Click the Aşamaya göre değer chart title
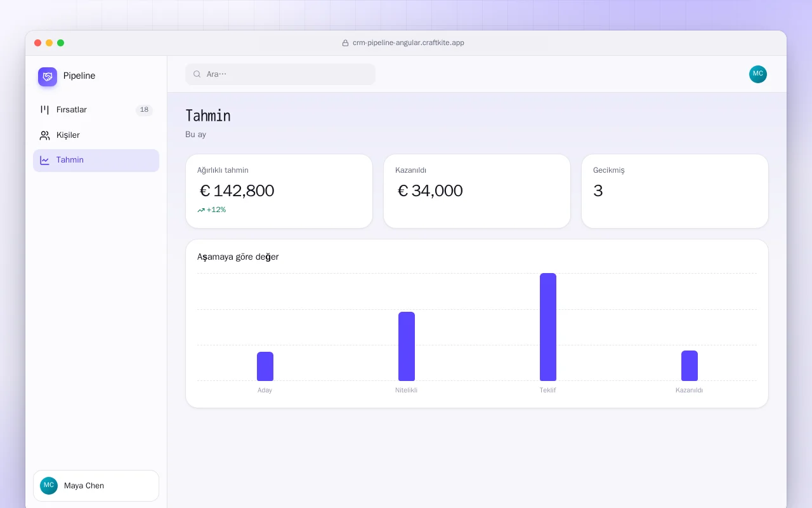Image resolution: width=812 pixels, height=508 pixels. tap(238, 257)
